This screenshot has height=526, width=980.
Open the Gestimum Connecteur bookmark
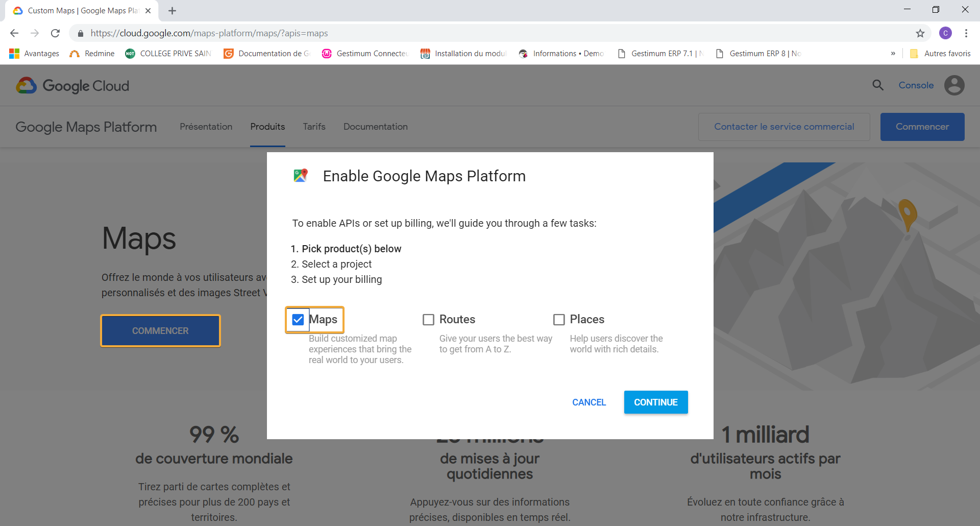365,54
